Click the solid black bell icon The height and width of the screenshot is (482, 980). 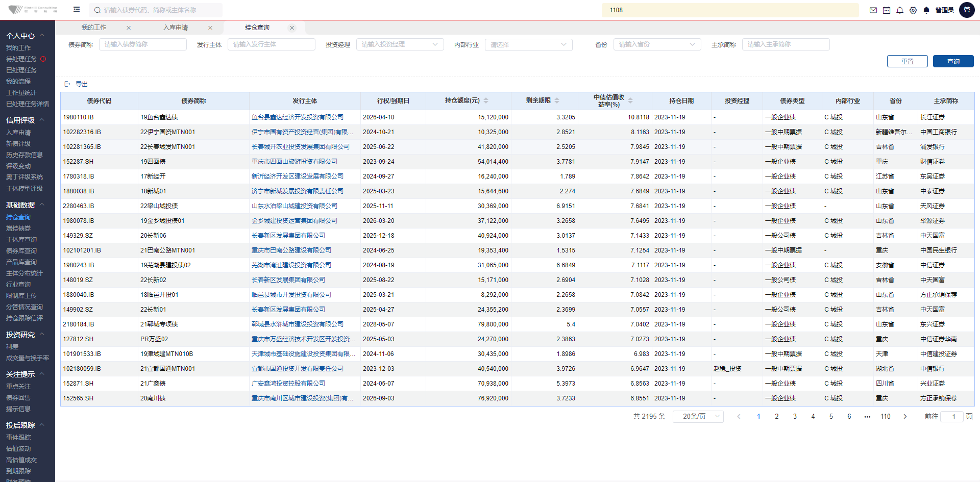[x=926, y=10]
